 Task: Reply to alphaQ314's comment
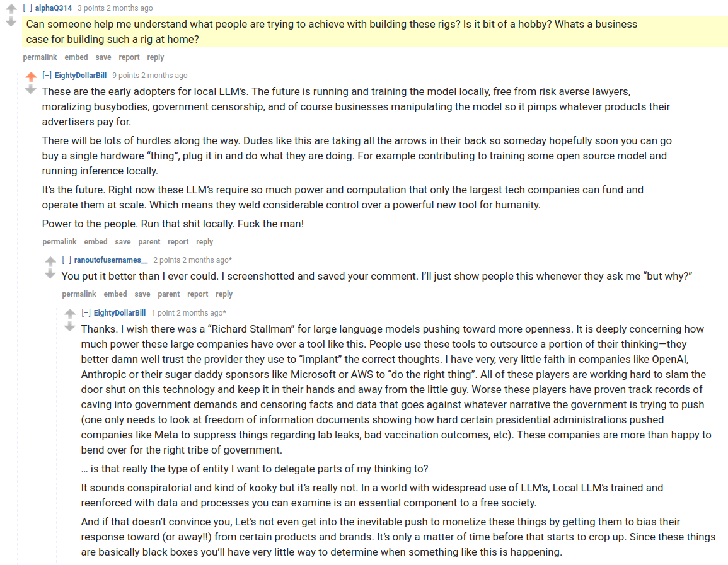tap(156, 57)
